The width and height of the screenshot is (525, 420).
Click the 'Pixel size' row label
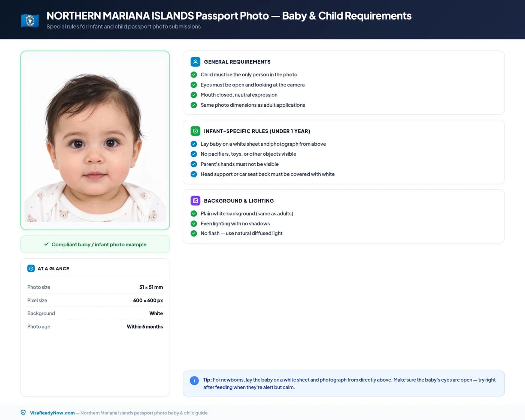click(37, 300)
